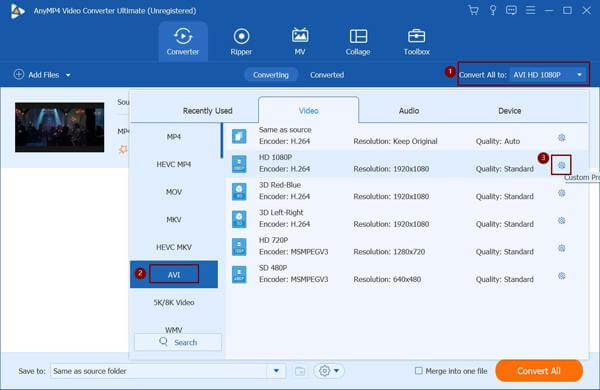Choose the HD 1080P profile row
This screenshot has height=390, width=600.
(x=406, y=164)
